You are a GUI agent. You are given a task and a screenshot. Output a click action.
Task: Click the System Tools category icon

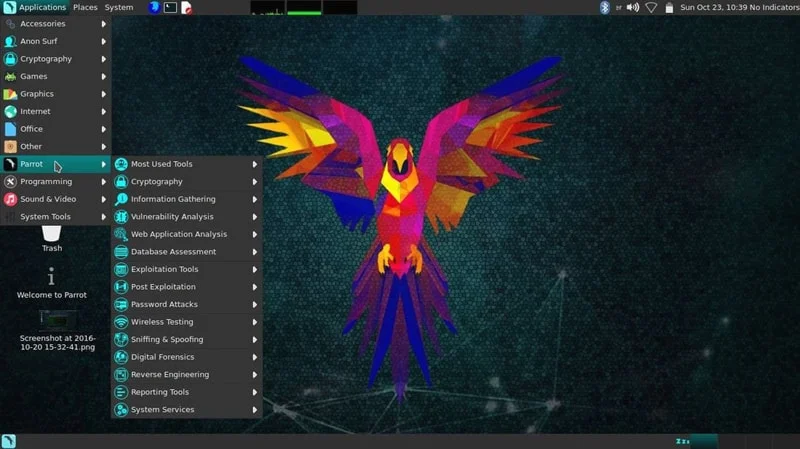pos(10,216)
